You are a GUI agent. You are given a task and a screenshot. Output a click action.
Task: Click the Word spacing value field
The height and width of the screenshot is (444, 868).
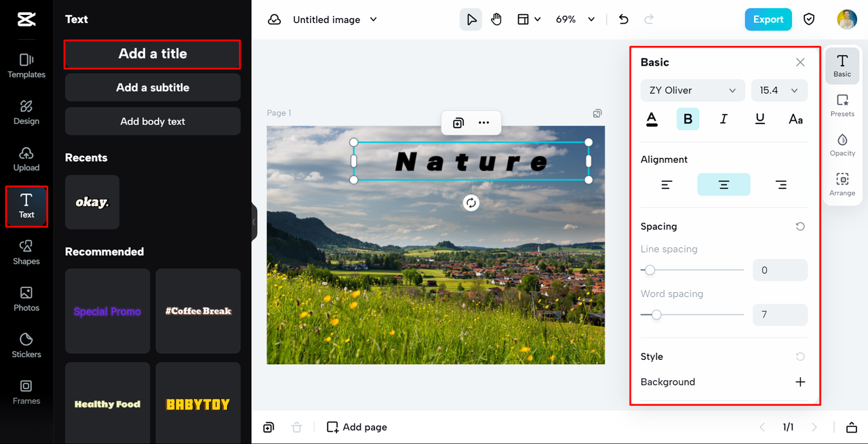(x=780, y=315)
